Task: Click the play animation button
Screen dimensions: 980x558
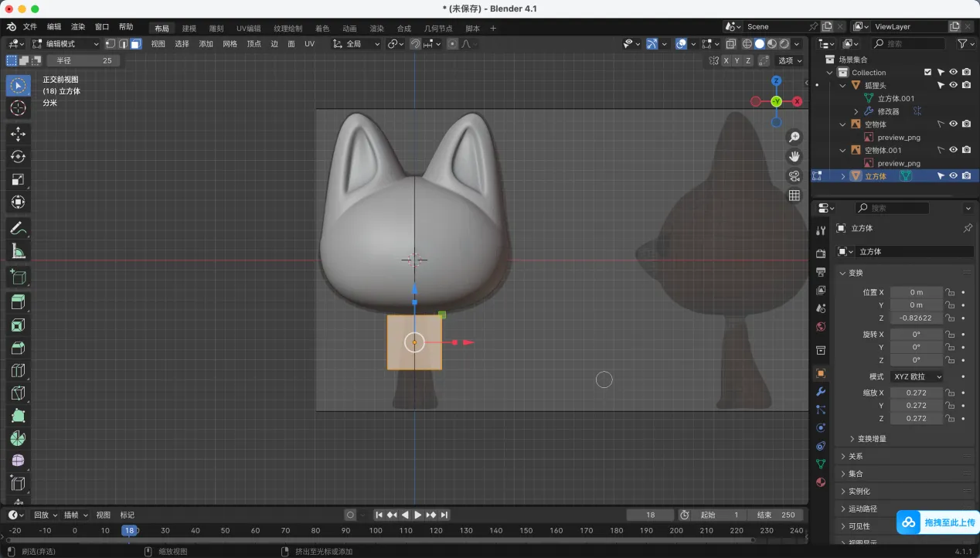Action: (x=418, y=515)
